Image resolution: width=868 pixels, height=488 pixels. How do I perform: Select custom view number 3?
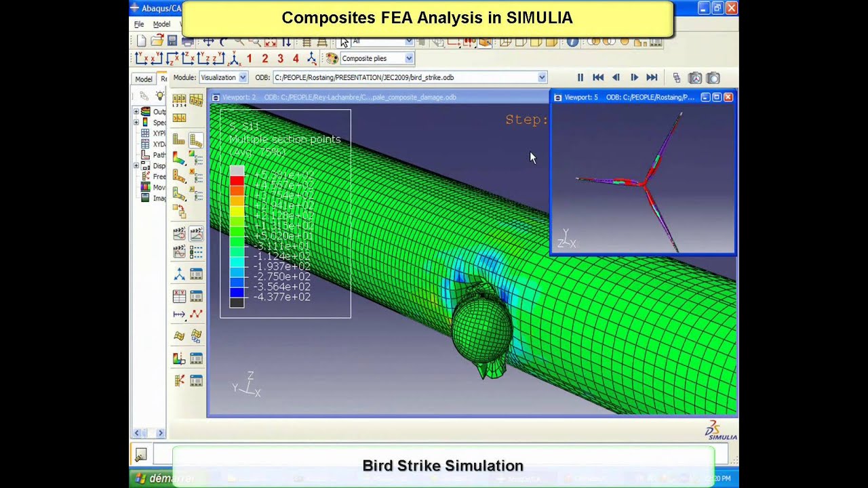pyautogui.click(x=280, y=59)
